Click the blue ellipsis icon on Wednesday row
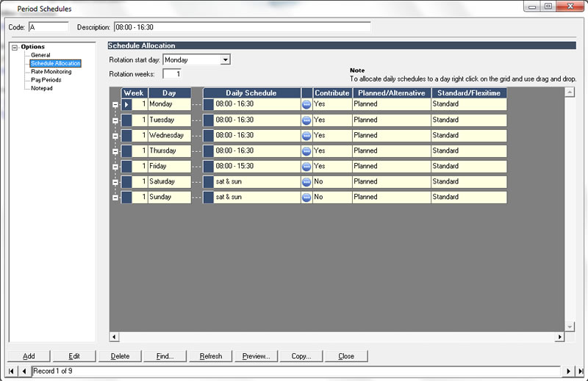588x381 pixels. (x=306, y=136)
